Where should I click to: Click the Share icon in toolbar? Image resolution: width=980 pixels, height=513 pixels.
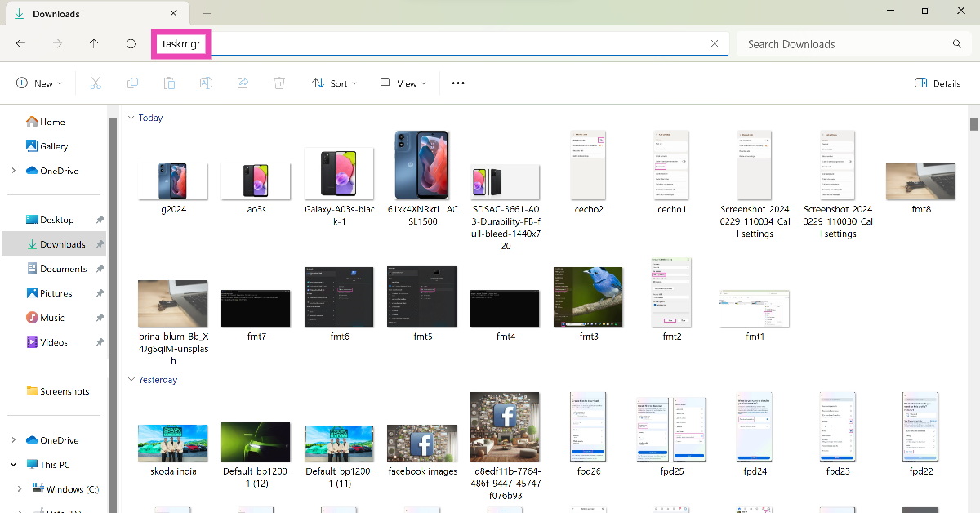point(243,83)
